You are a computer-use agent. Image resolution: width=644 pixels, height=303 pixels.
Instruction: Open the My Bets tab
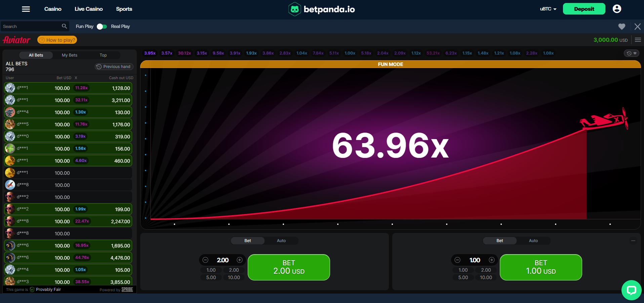[x=70, y=55]
